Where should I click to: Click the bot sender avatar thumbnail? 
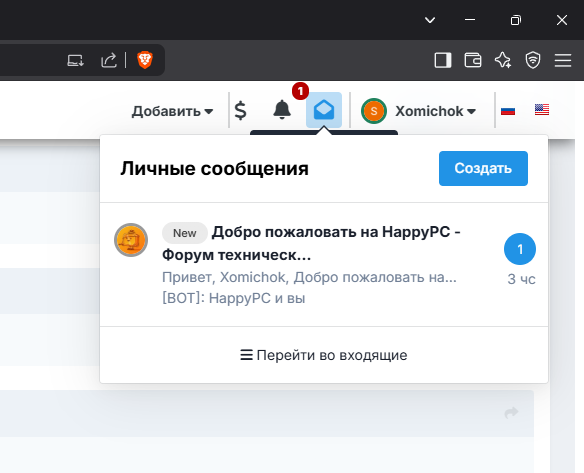tap(131, 240)
